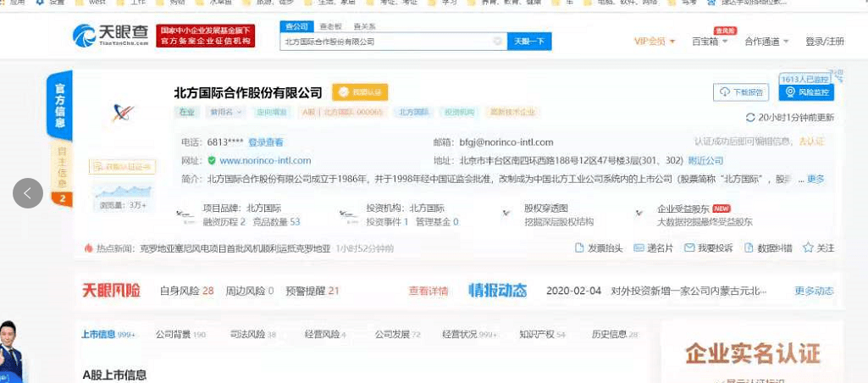
Task: Click the 下载报告 button
Action: pos(742,92)
